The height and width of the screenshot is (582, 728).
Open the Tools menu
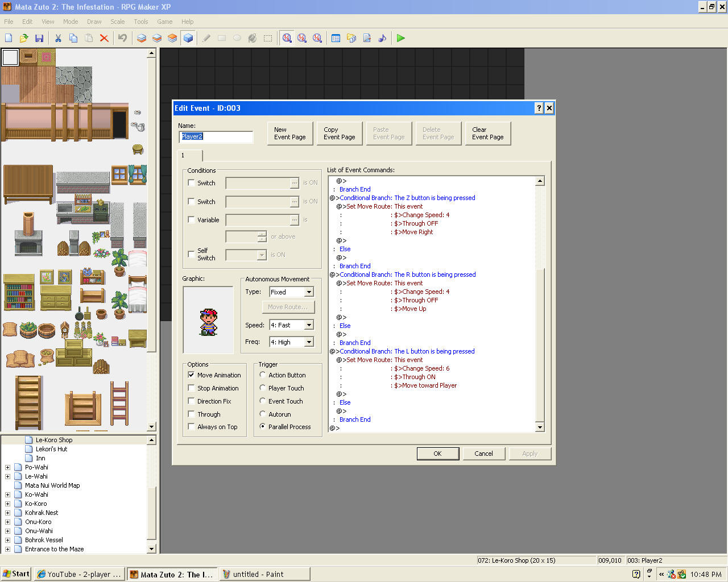click(x=140, y=22)
